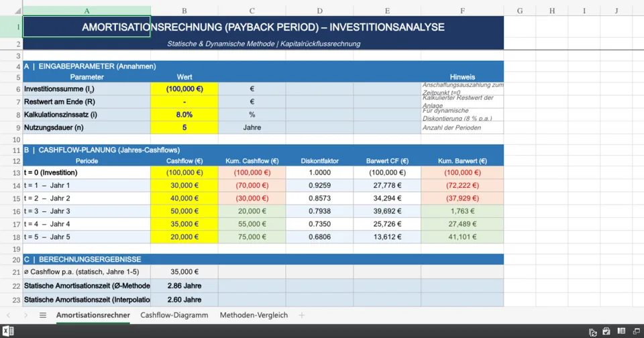Viewport: 644px width, 338px height.
Task: Select the Jahr 5 cashflow cell 20,000 €
Action: point(184,237)
